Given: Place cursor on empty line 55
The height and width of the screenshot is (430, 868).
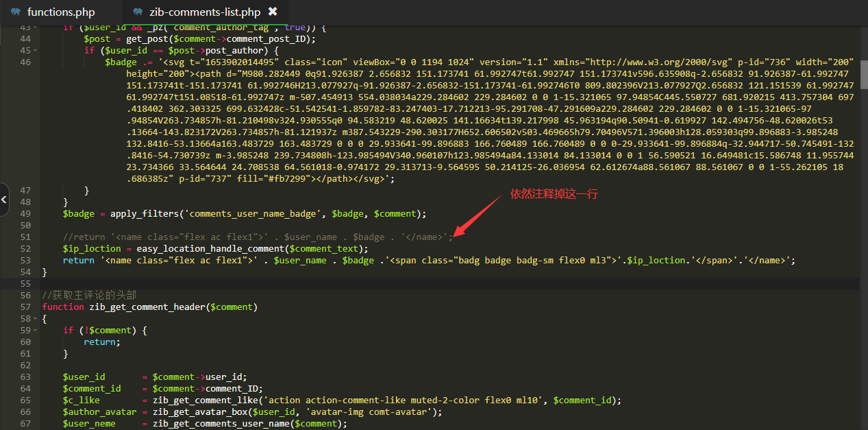Looking at the screenshot, I should click(x=411, y=283).
